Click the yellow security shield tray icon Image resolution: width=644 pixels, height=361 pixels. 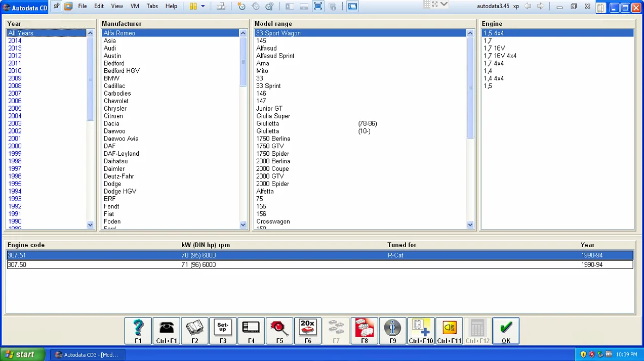tap(583, 354)
